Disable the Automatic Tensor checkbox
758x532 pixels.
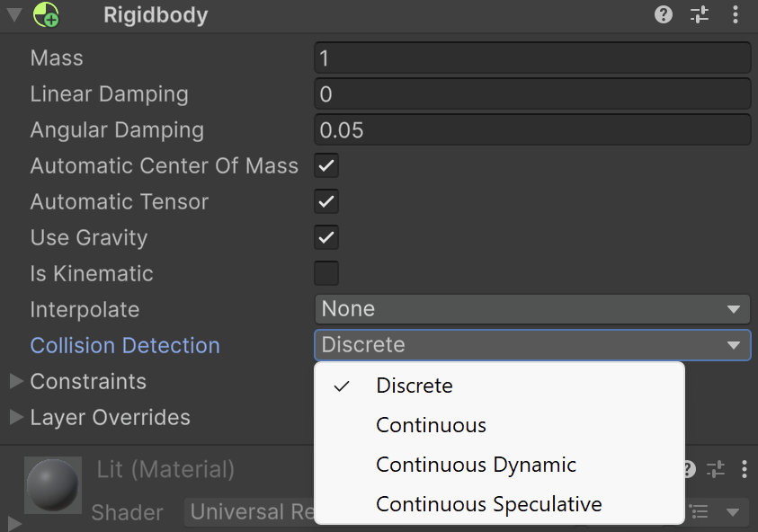pyautogui.click(x=326, y=202)
